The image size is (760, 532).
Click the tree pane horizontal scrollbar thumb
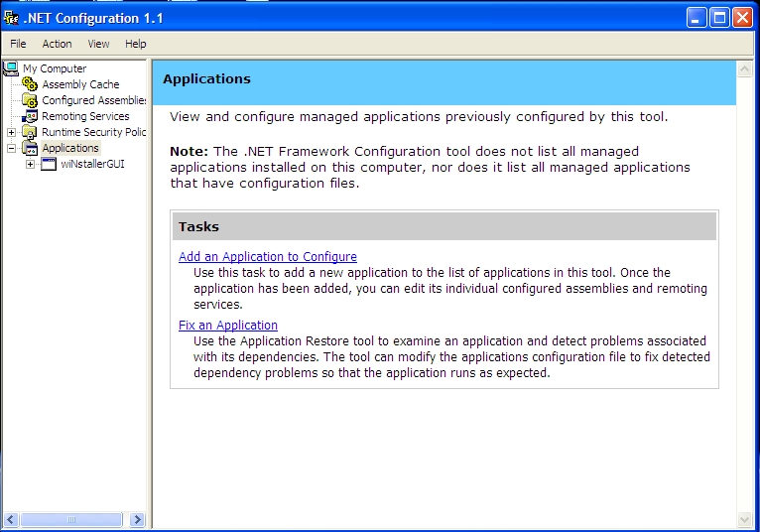(71, 519)
